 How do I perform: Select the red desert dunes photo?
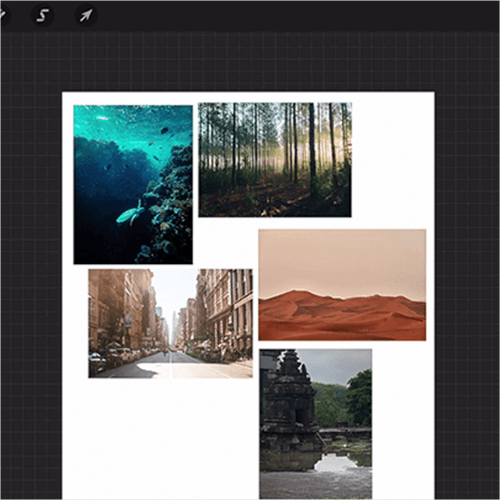[342, 285]
